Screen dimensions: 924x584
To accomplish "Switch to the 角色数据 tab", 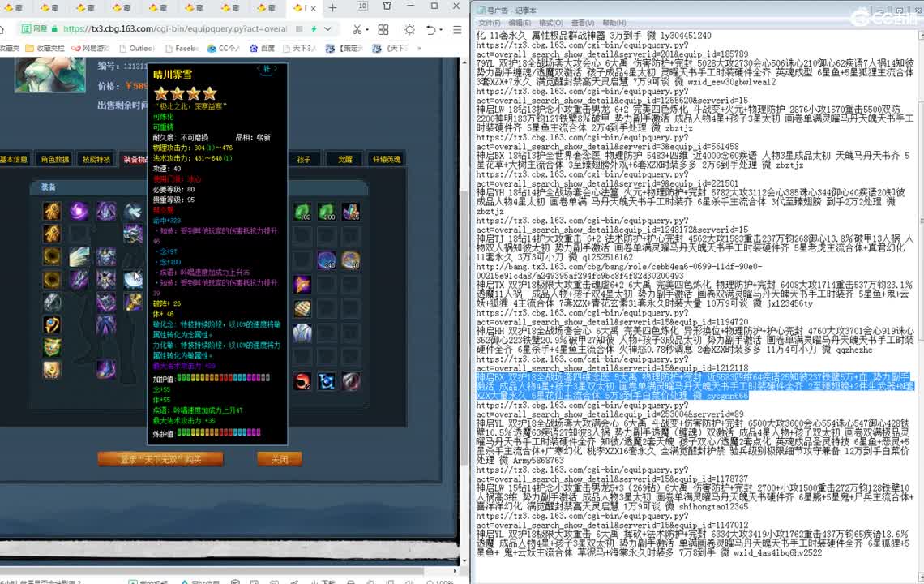I will coord(55,160).
